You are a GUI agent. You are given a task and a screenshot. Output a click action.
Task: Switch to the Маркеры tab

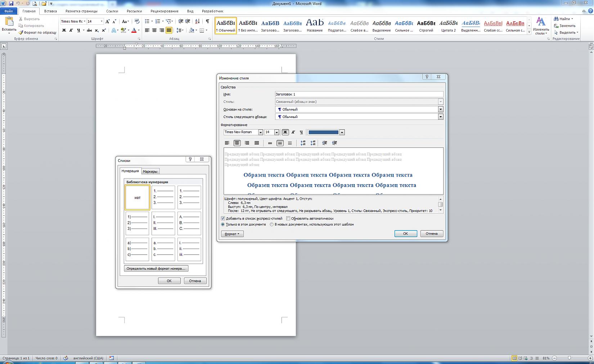tap(150, 172)
